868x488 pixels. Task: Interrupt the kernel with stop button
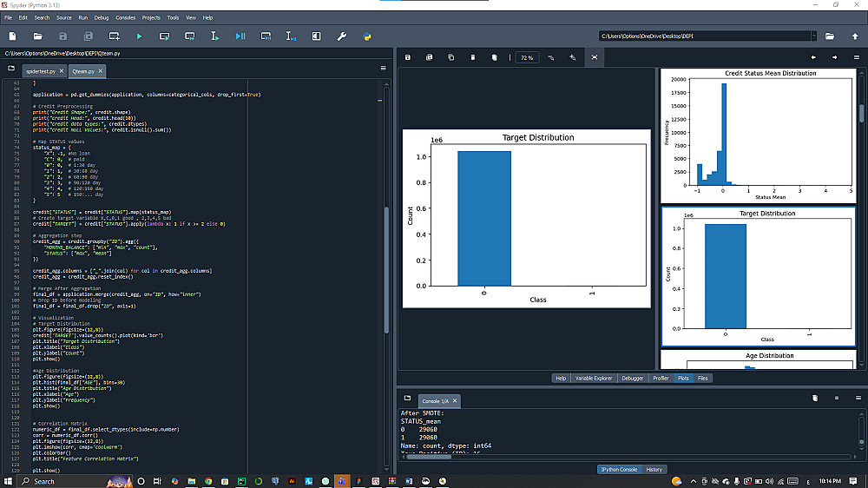click(x=837, y=398)
